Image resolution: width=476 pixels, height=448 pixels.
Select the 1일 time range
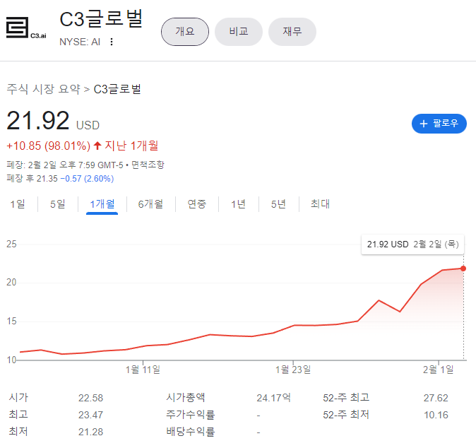coord(18,204)
